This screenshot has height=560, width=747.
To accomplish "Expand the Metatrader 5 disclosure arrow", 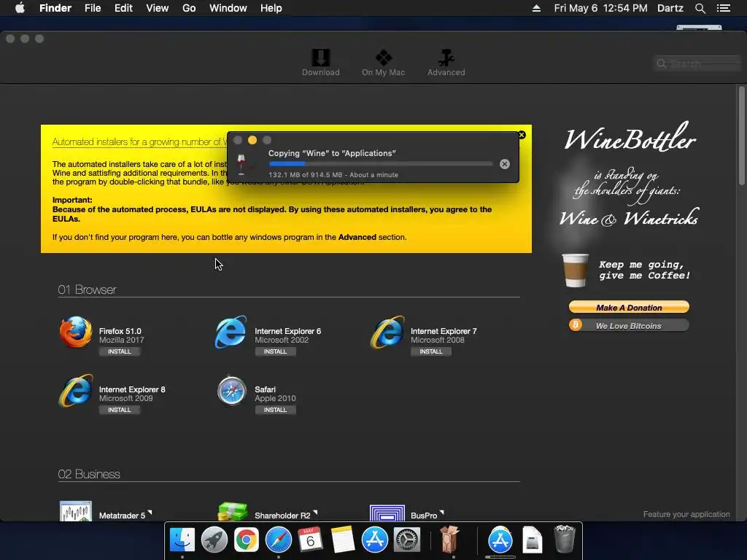I will [x=150, y=513].
